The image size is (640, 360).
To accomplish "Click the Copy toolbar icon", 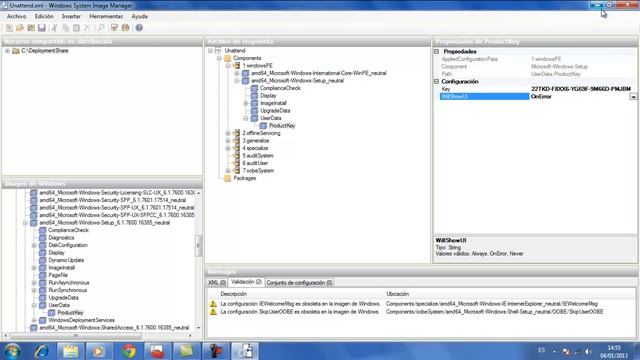I will (x=65, y=28).
